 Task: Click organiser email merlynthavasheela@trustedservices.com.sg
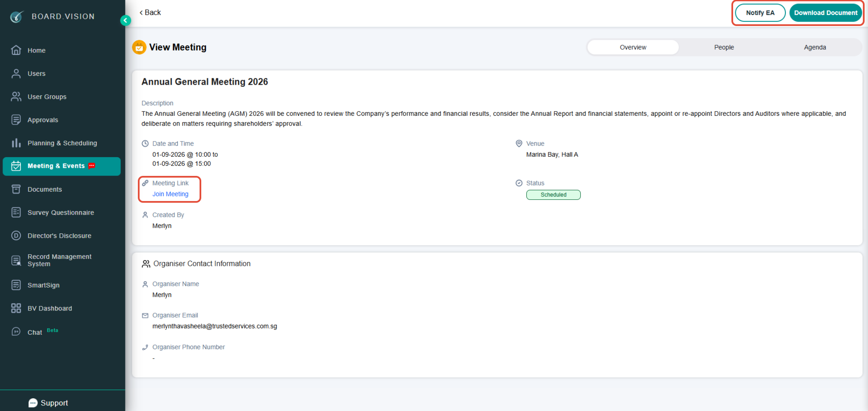pyautogui.click(x=214, y=326)
